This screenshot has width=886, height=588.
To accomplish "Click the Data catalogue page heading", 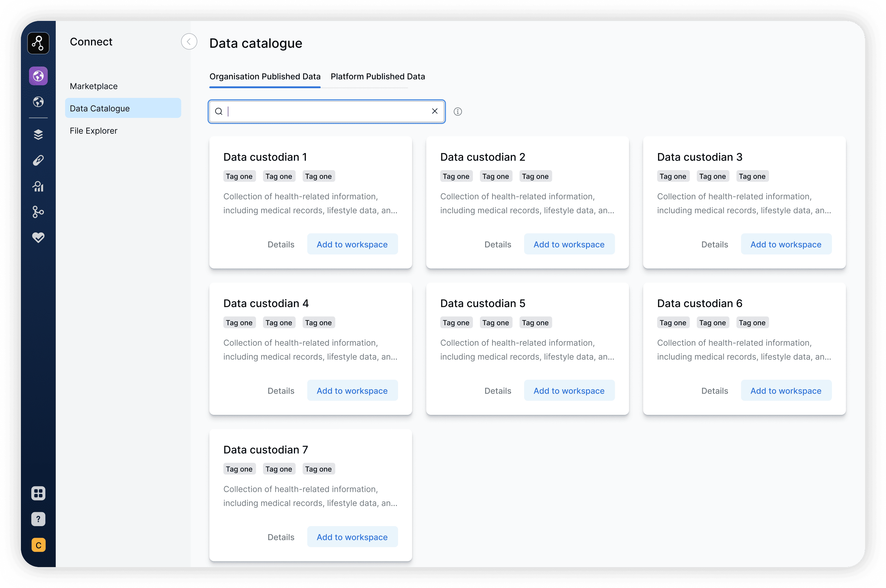I will click(x=256, y=43).
